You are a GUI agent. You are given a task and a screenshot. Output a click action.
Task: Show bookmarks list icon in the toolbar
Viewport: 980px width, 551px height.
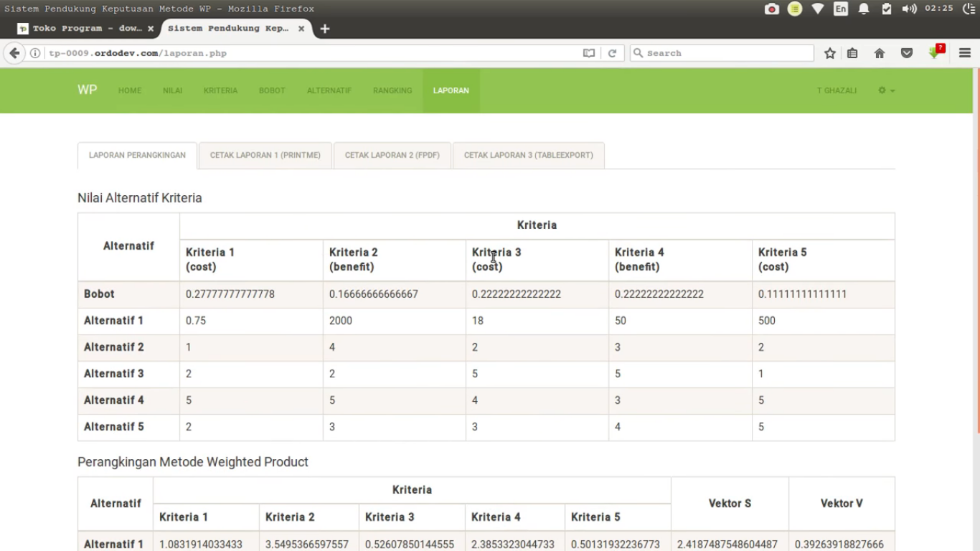[852, 53]
